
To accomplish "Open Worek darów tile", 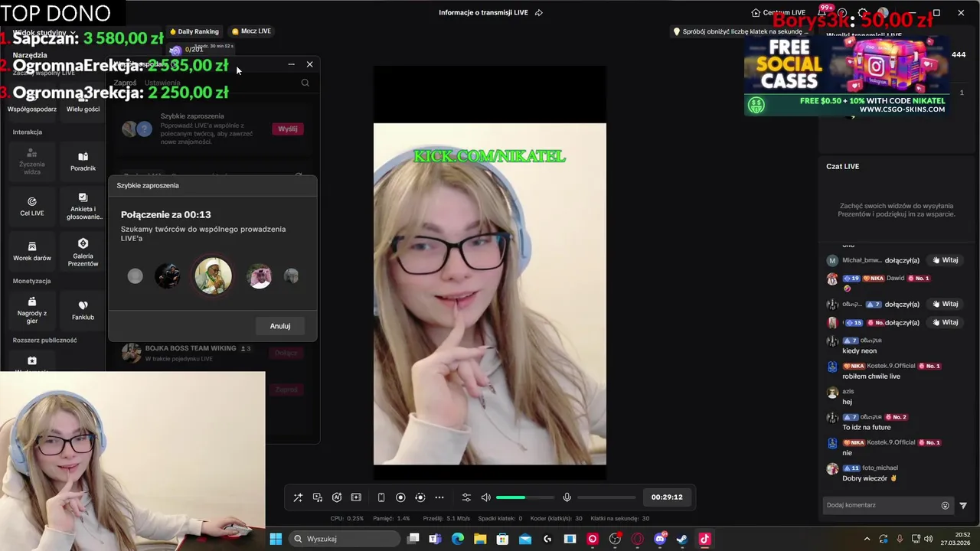I will (32, 251).
